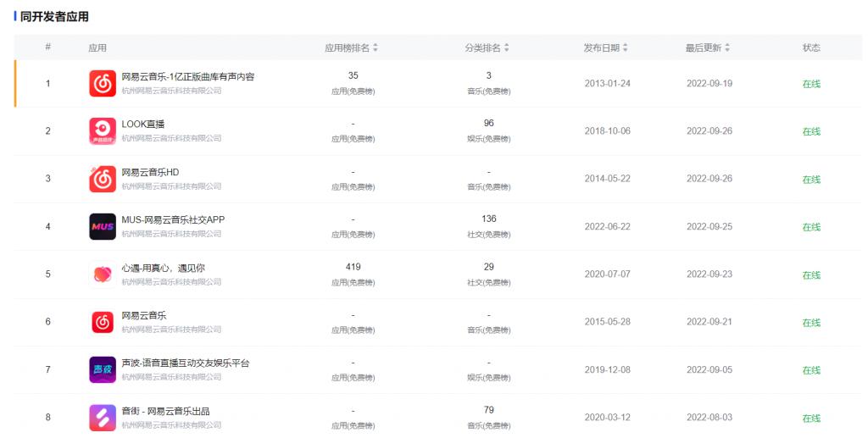The height and width of the screenshot is (438, 868).
Task: Click app rank value 35
Action: pos(353,75)
